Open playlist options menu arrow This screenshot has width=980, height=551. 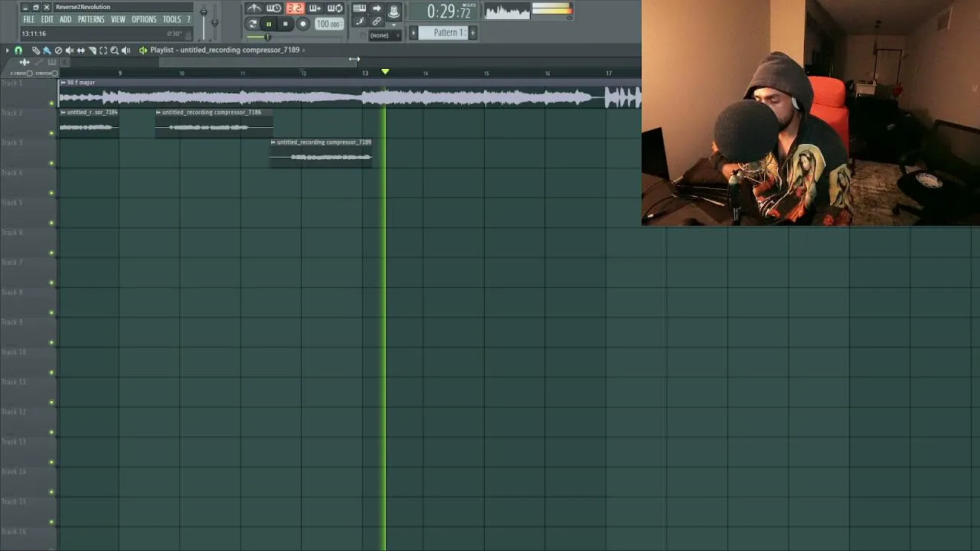[7, 51]
